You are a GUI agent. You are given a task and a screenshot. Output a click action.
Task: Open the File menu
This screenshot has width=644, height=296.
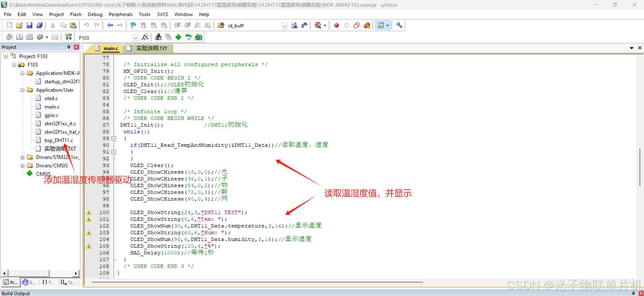7,14
